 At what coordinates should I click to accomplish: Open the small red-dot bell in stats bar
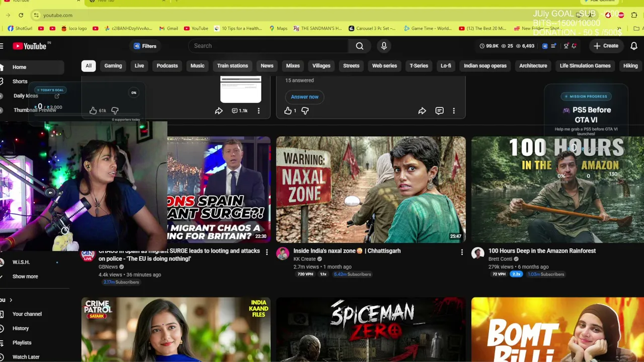[574, 46]
